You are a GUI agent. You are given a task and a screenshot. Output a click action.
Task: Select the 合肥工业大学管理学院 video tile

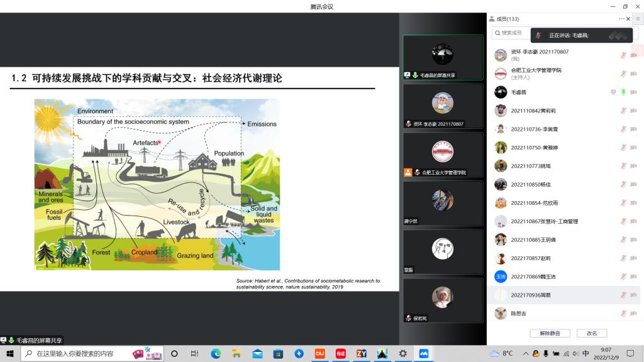443,155
